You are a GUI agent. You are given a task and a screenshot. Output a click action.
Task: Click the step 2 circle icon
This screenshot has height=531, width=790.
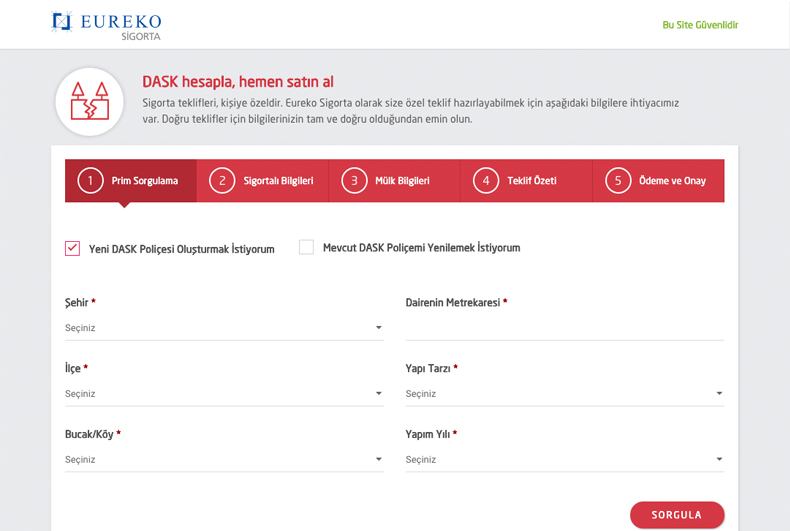point(222,180)
